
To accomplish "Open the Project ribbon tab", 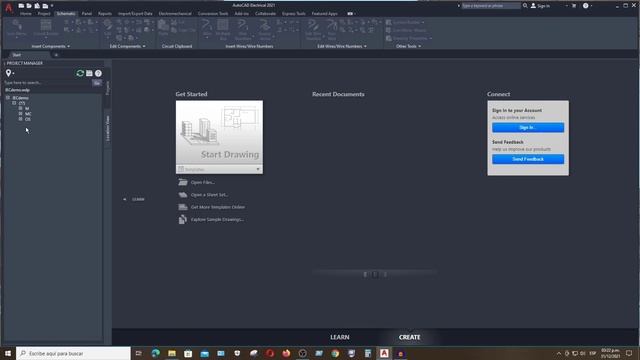I will [x=44, y=13].
